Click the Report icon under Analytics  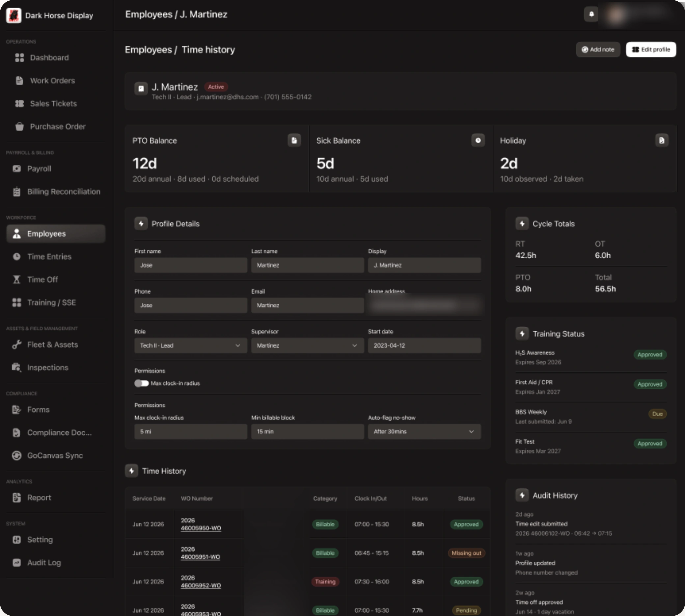coord(16,498)
